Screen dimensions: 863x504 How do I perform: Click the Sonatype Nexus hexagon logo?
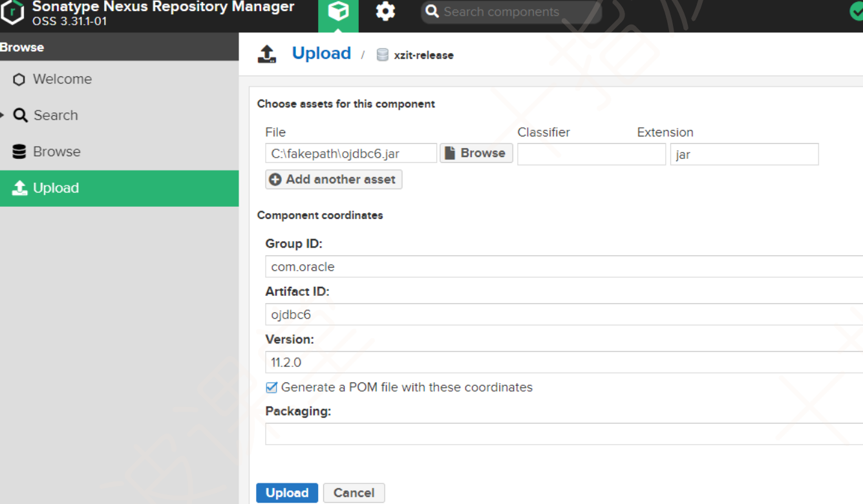pyautogui.click(x=12, y=13)
